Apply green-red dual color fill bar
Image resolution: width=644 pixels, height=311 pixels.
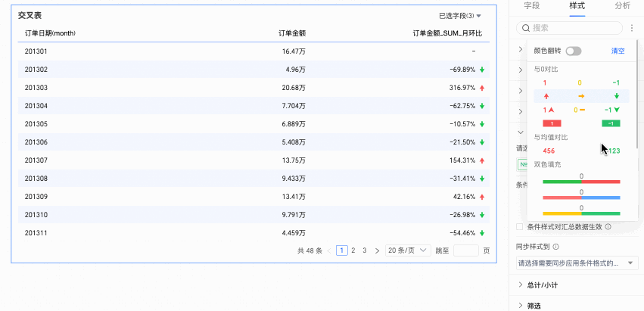click(x=581, y=181)
